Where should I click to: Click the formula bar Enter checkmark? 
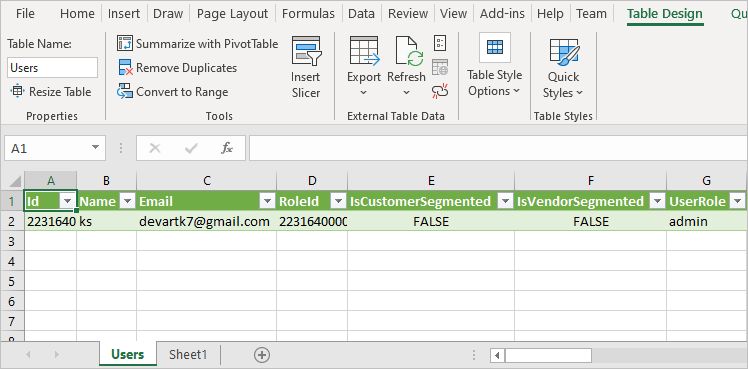(x=191, y=148)
